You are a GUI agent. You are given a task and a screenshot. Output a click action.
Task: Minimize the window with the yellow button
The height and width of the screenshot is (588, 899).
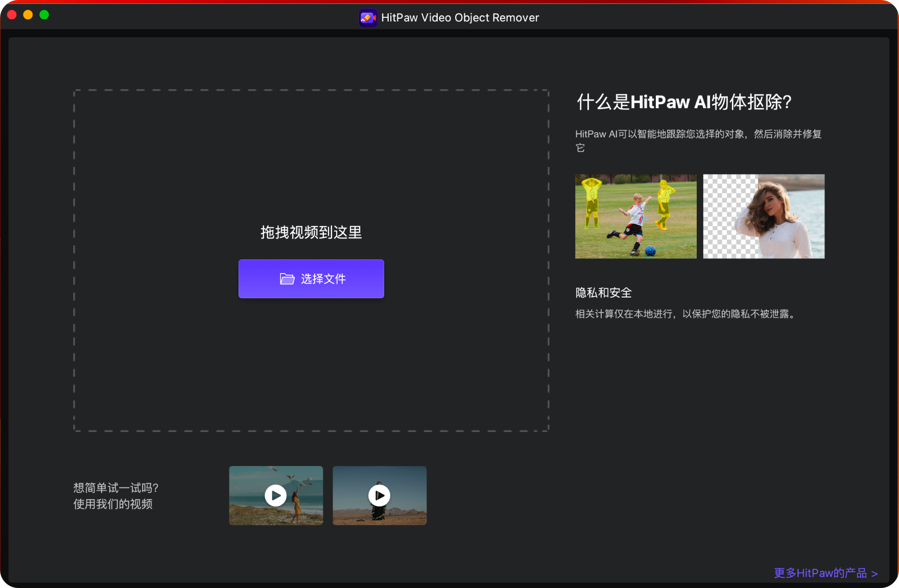[x=28, y=15]
